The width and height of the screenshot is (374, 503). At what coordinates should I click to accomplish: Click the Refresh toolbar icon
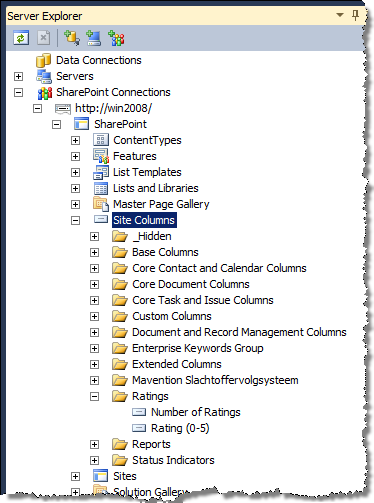(x=21, y=38)
